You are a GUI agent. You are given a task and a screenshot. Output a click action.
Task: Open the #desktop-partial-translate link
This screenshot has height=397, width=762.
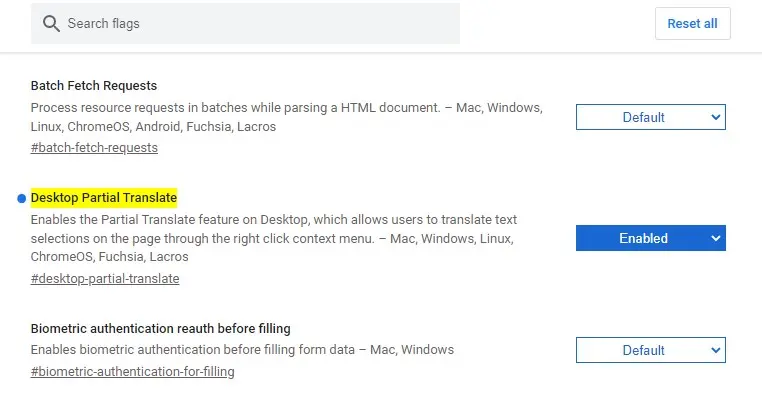point(105,278)
